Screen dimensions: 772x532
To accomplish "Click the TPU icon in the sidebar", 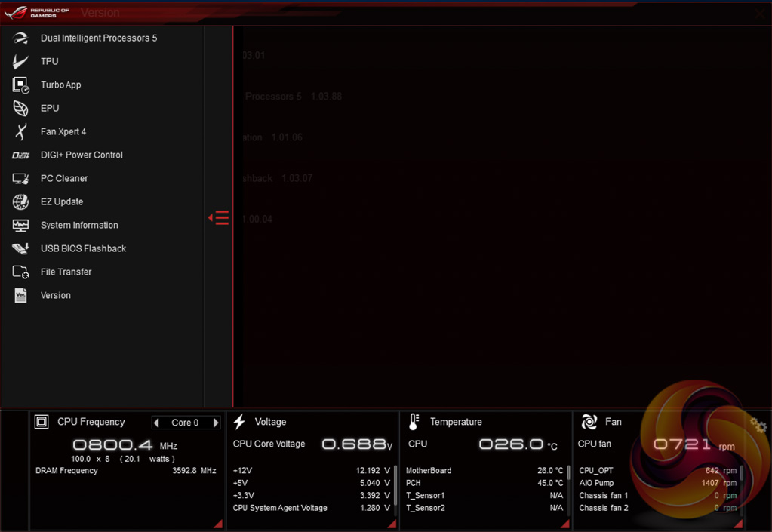I will tap(20, 62).
